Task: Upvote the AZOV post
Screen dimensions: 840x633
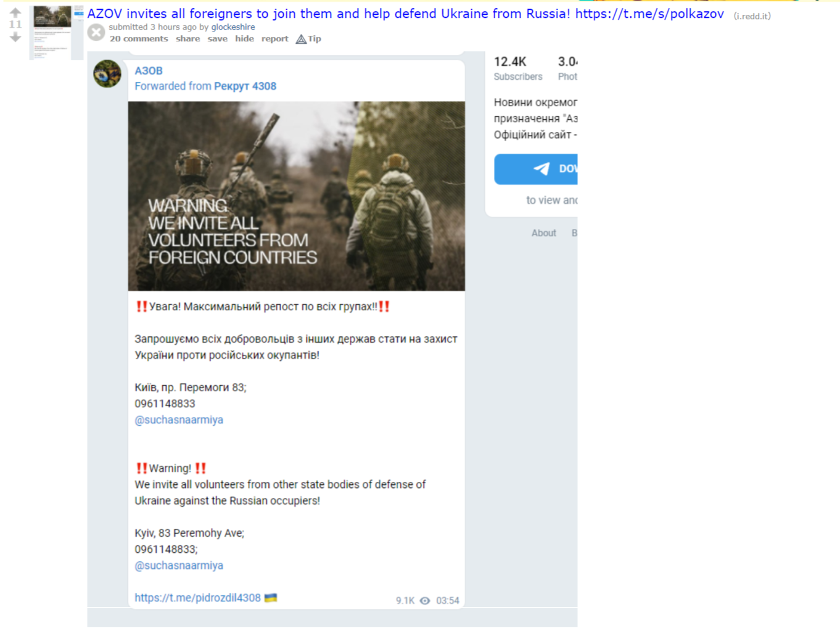Action: pos(15,12)
